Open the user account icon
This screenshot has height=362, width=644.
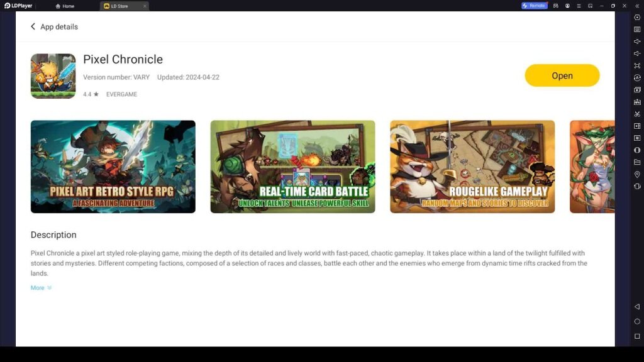click(567, 6)
